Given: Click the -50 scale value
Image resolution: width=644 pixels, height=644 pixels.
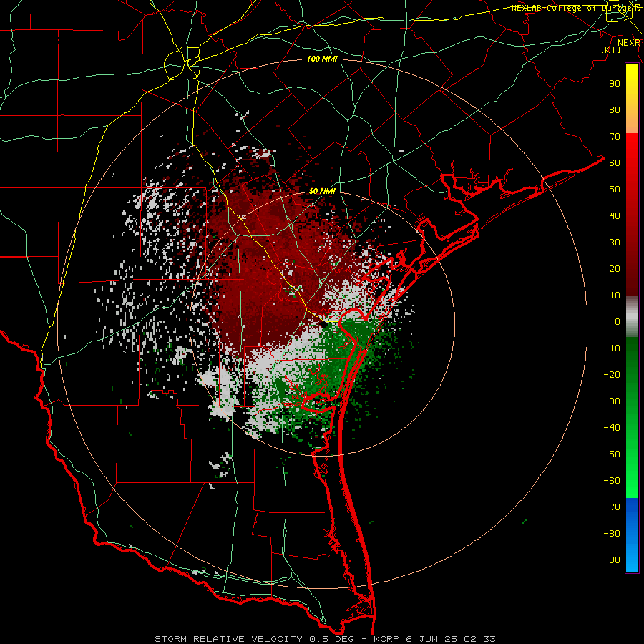Looking at the screenshot, I should click(x=612, y=454).
